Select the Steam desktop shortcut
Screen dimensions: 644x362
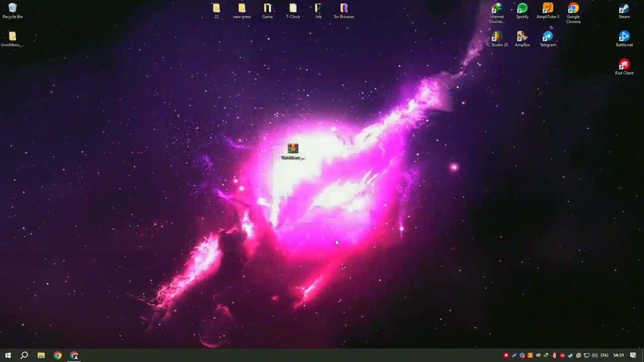[624, 11]
